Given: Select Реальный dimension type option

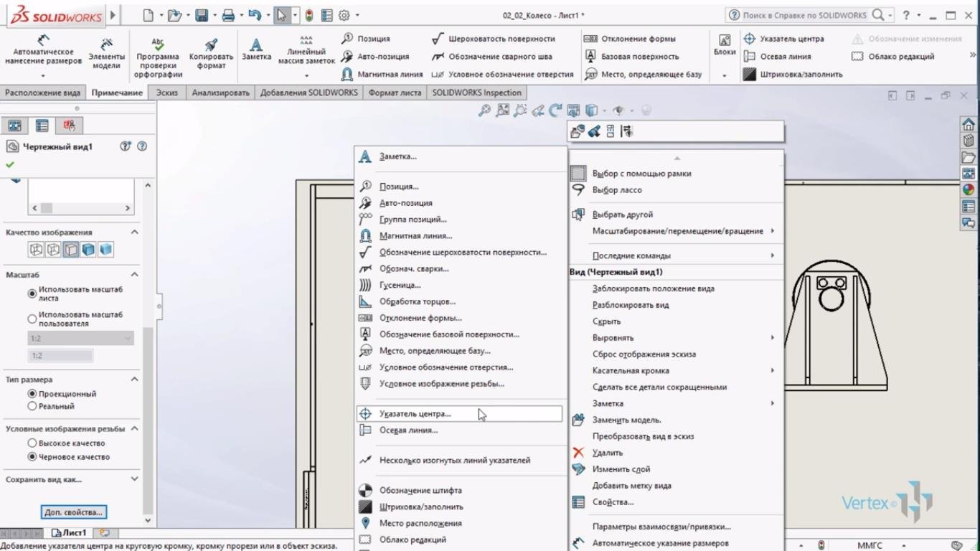Looking at the screenshot, I should (x=32, y=406).
